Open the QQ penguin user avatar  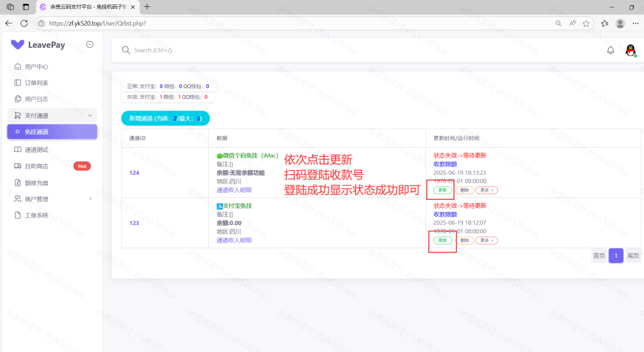[x=630, y=50]
